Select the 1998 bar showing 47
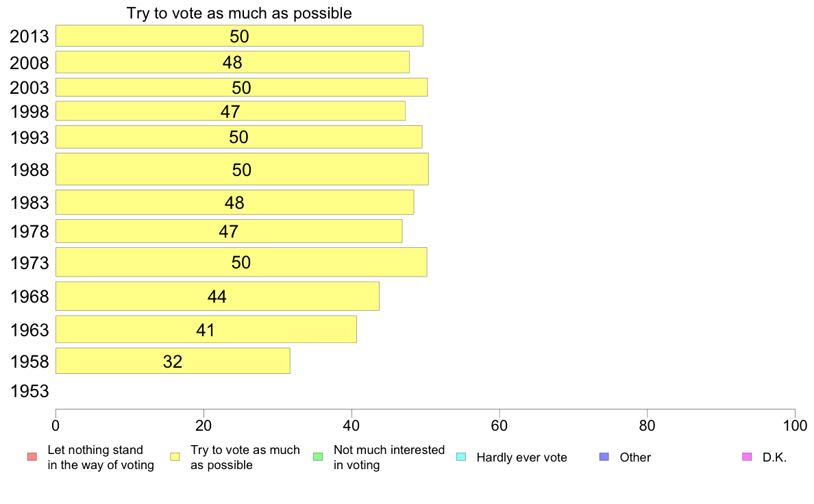The width and height of the screenshot is (814, 504). point(230,111)
